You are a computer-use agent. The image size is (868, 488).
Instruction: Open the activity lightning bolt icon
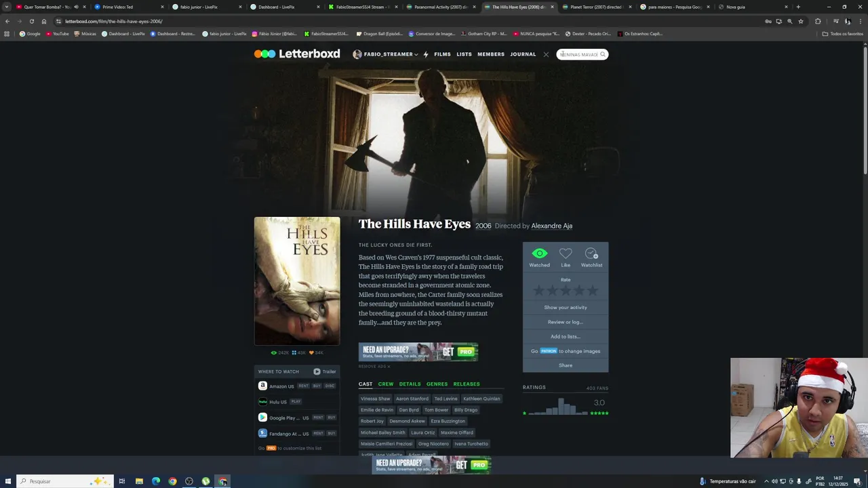[x=426, y=54]
